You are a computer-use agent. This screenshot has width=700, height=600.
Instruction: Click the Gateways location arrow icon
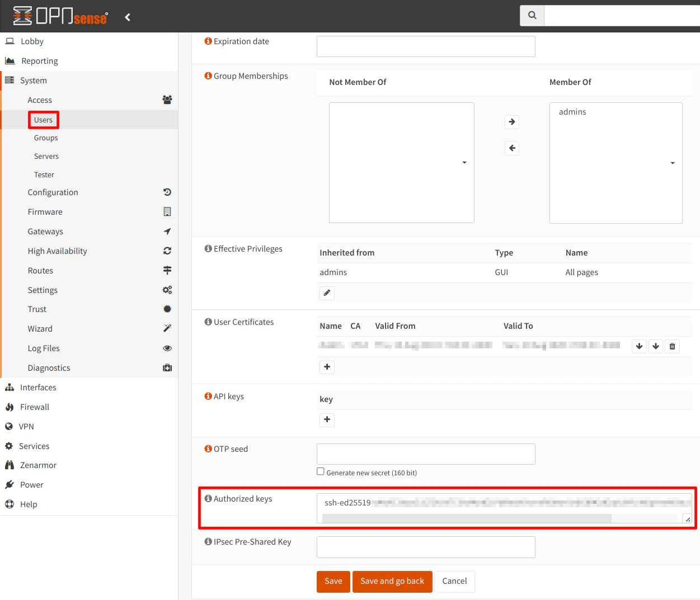tap(167, 232)
